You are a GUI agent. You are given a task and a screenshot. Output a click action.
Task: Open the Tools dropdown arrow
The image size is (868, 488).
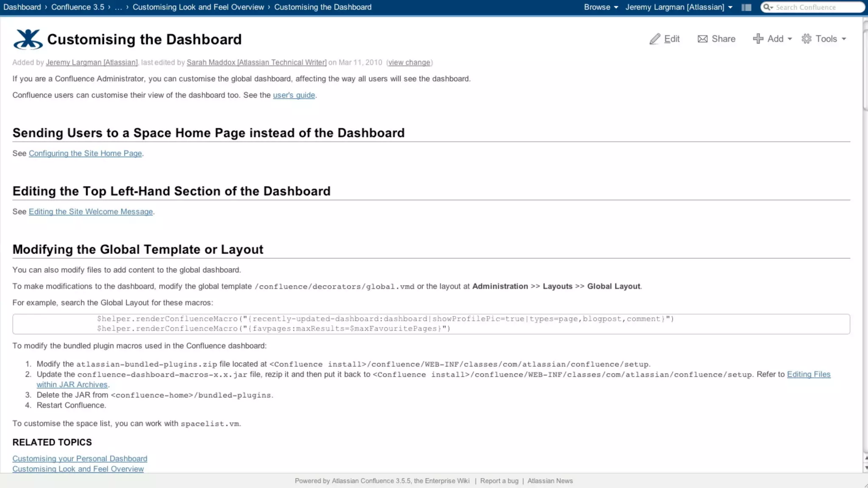click(844, 39)
